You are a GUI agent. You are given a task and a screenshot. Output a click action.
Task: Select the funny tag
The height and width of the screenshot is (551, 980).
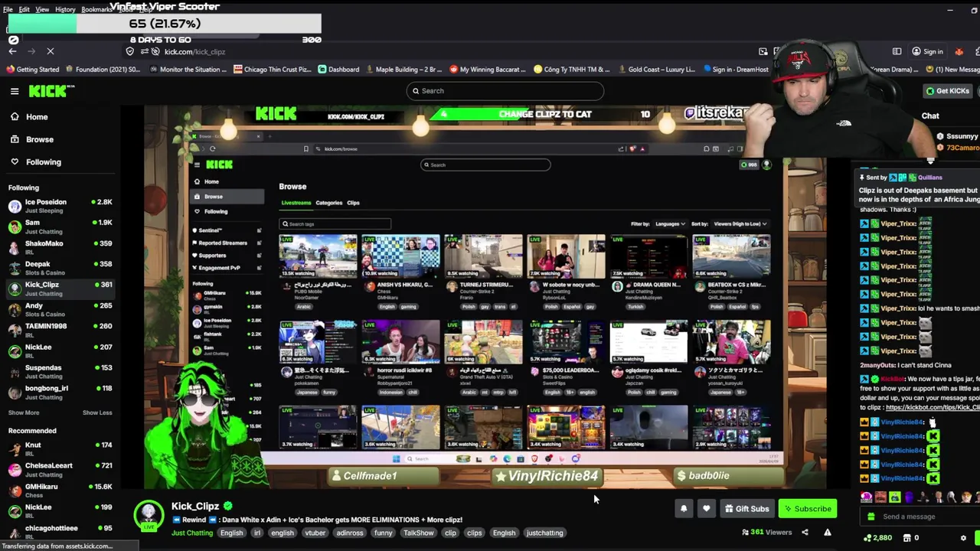[x=384, y=533]
